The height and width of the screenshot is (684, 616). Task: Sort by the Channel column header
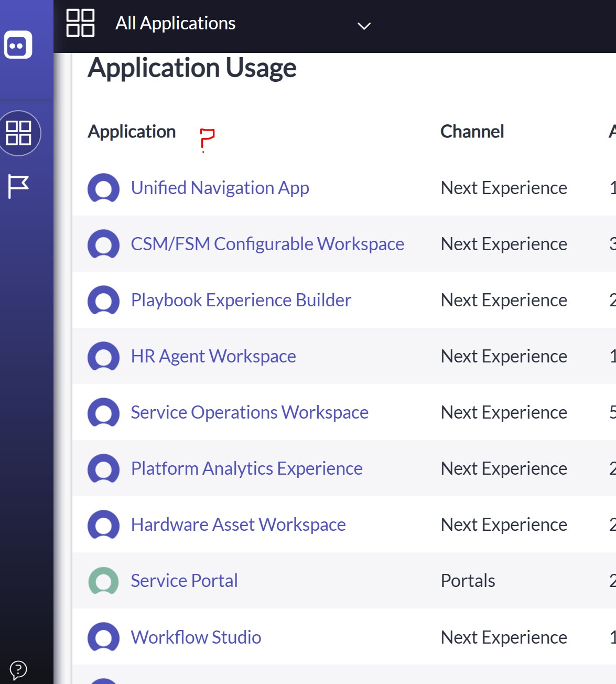(x=472, y=132)
